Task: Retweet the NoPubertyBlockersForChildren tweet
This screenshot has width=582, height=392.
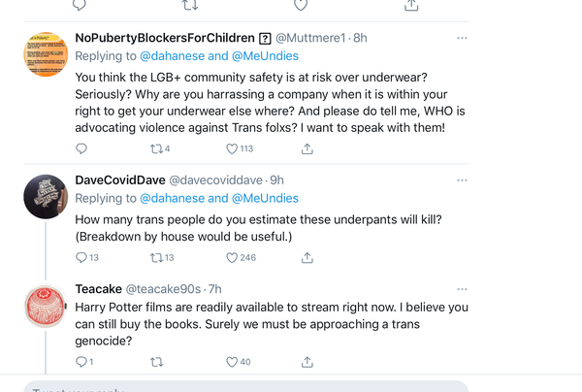Action: click(x=156, y=148)
